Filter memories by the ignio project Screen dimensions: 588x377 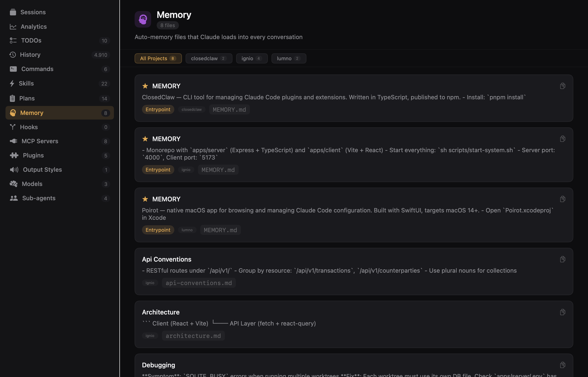pyautogui.click(x=252, y=58)
